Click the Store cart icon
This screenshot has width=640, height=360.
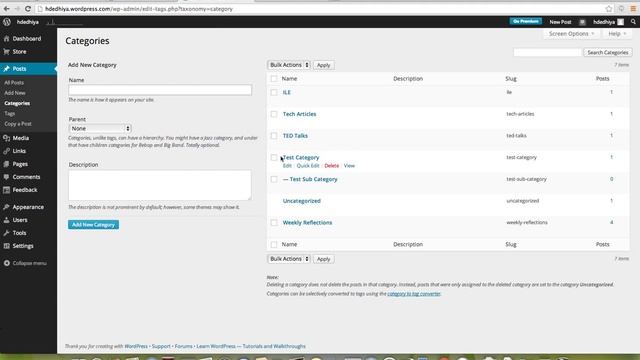coord(7,52)
